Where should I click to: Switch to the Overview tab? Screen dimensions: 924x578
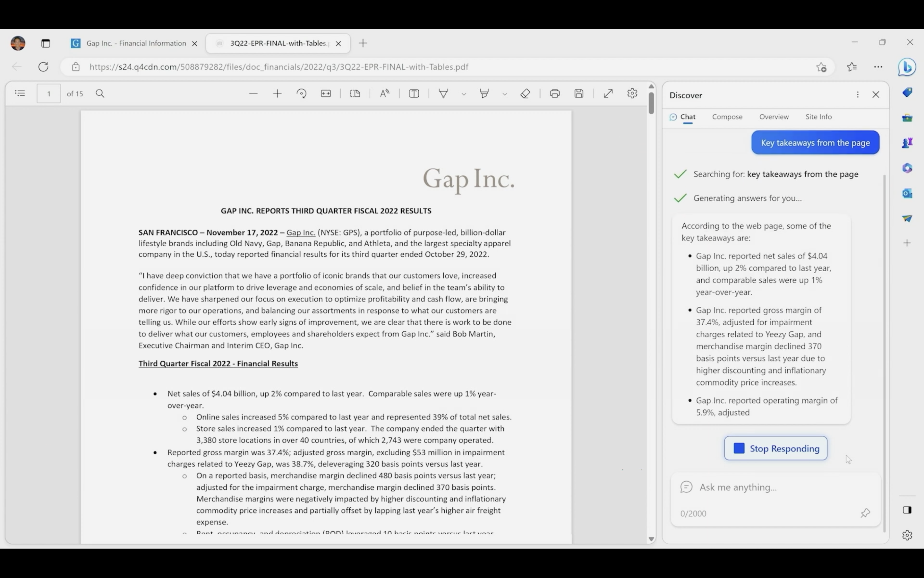[x=774, y=117]
